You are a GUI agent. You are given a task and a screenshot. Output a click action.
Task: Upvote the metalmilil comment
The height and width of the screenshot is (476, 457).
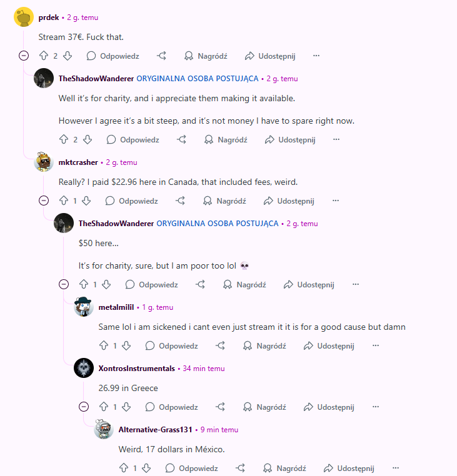(x=104, y=345)
